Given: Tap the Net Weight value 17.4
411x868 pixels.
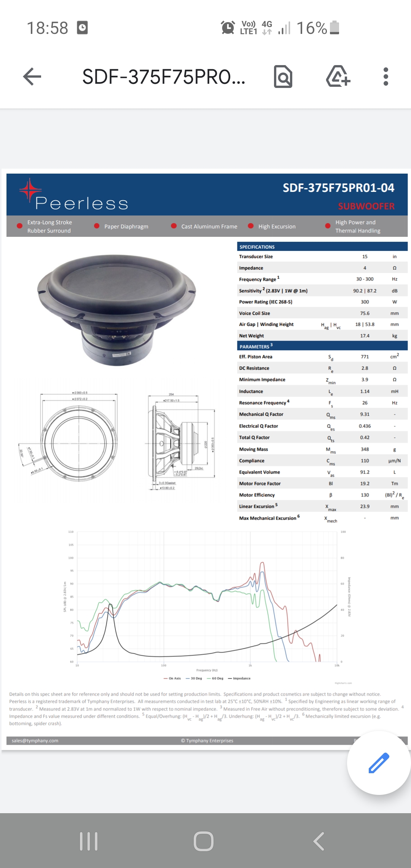Looking at the screenshot, I should (365, 336).
